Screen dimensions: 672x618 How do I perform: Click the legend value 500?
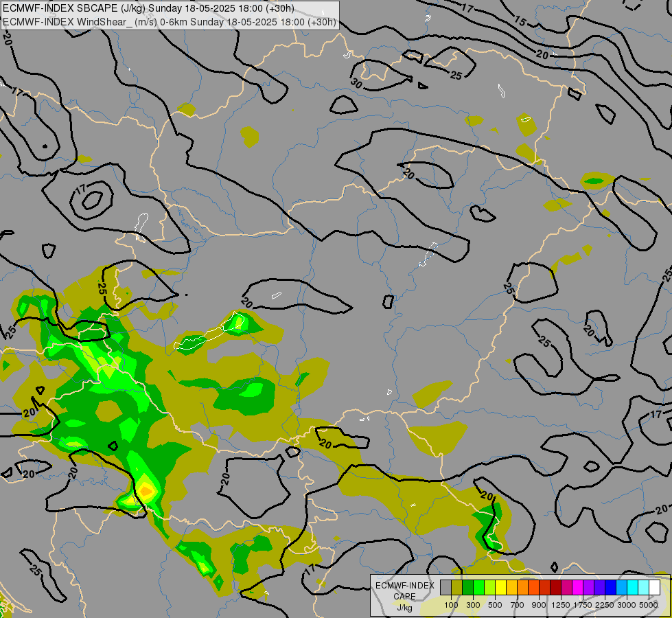tap(495, 605)
